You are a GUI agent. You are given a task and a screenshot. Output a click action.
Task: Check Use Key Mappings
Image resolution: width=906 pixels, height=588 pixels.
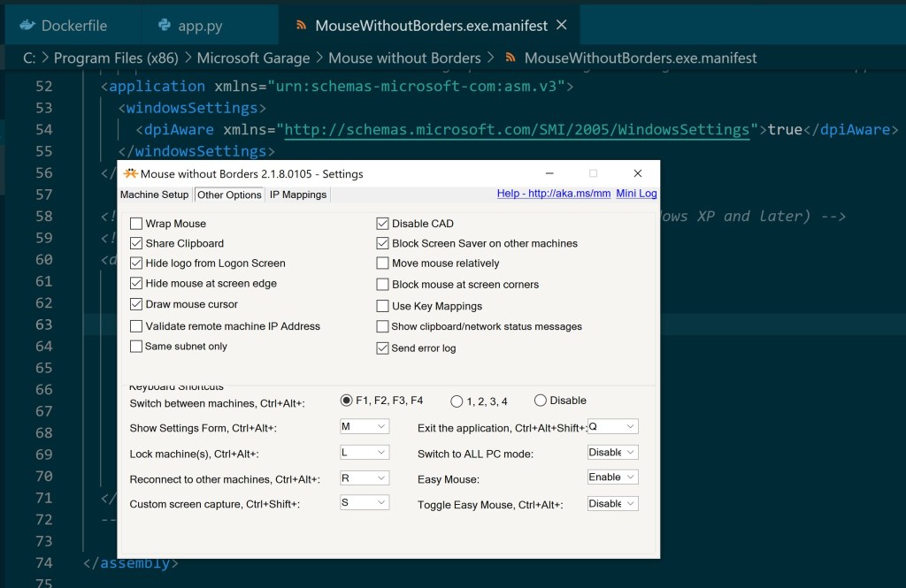[x=382, y=306]
